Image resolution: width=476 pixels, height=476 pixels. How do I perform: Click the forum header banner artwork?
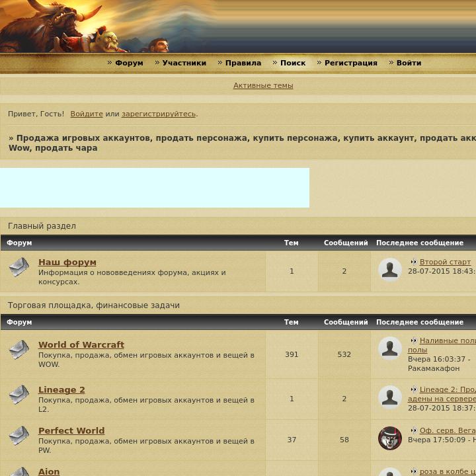(238, 26)
